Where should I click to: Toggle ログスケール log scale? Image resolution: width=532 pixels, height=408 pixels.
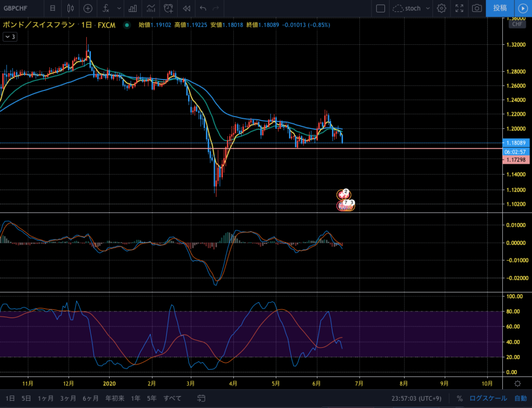pos(488,398)
